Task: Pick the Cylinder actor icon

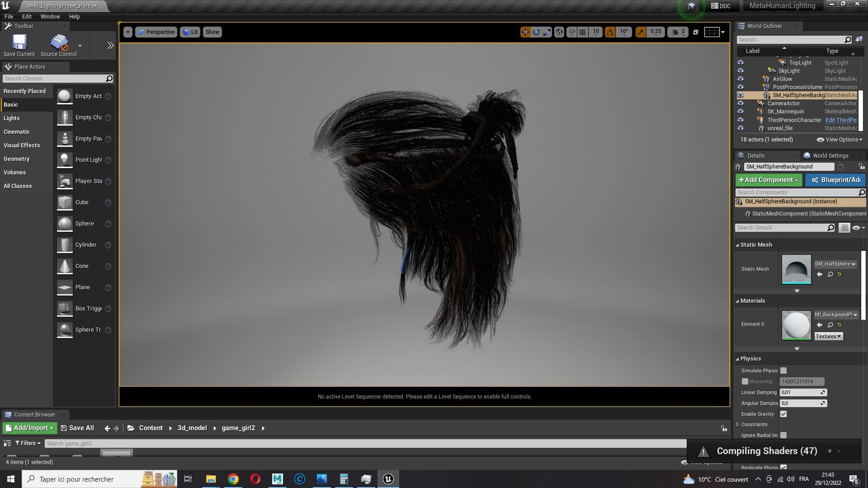Action: coord(65,245)
